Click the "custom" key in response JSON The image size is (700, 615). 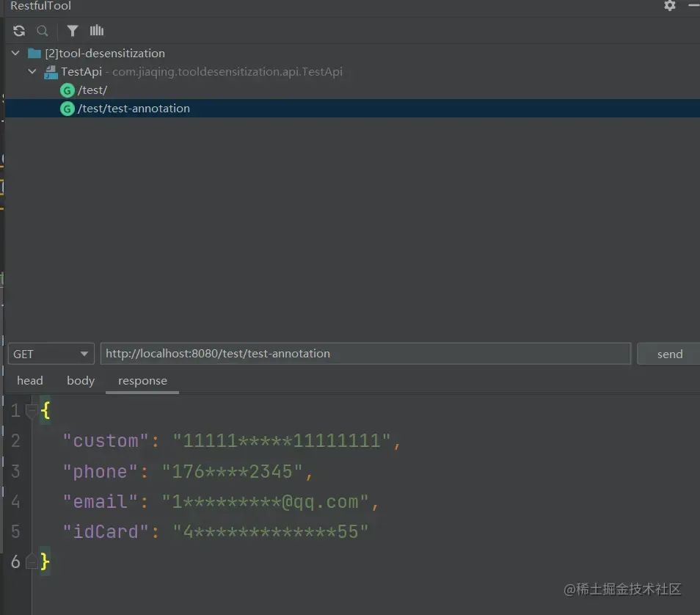pyautogui.click(x=106, y=441)
